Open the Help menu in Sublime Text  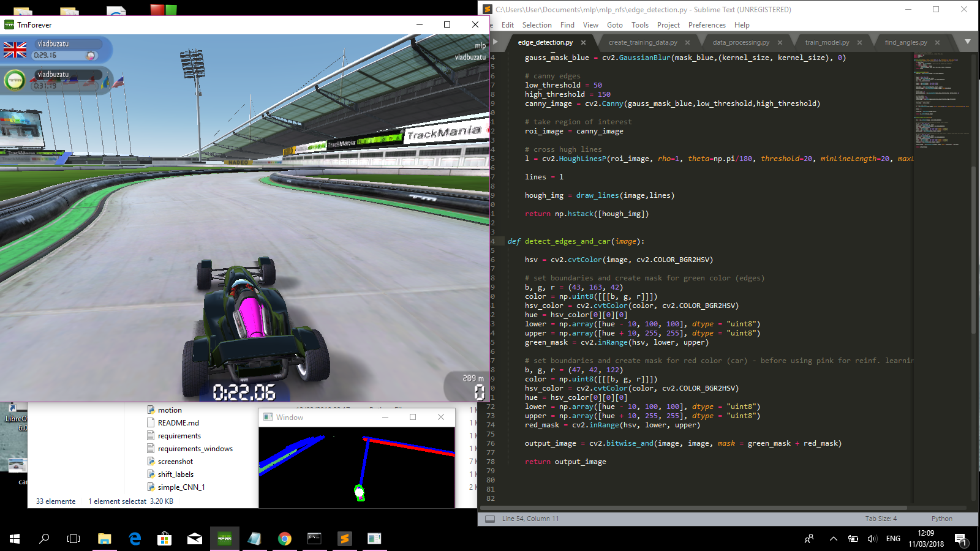(x=742, y=25)
